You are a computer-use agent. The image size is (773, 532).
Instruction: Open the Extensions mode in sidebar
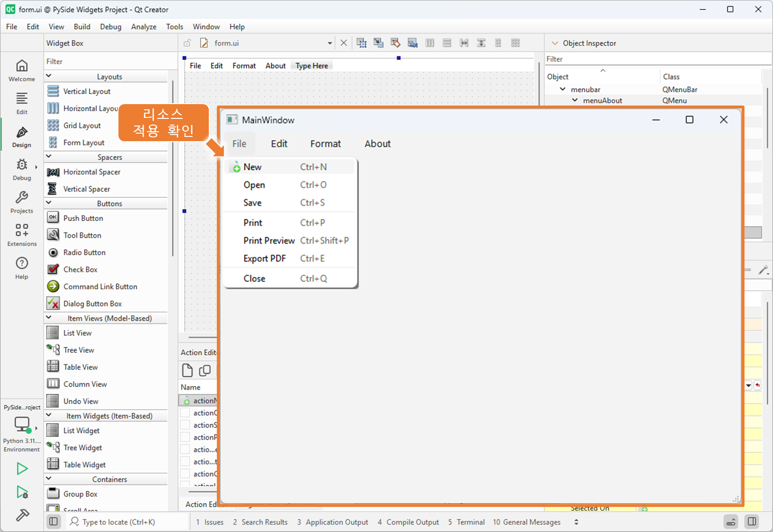[x=22, y=235]
